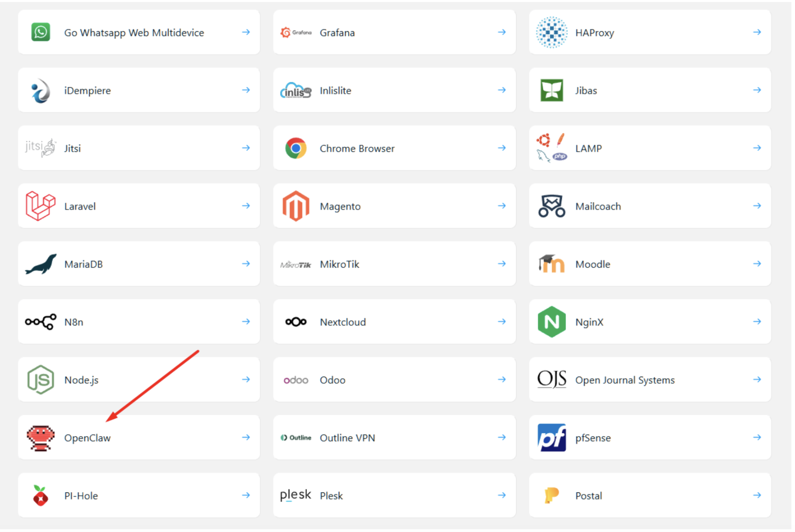Open the Open Journal Systems link
Image resolution: width=795 pixels, height=532 pixels.
[650, 379]
